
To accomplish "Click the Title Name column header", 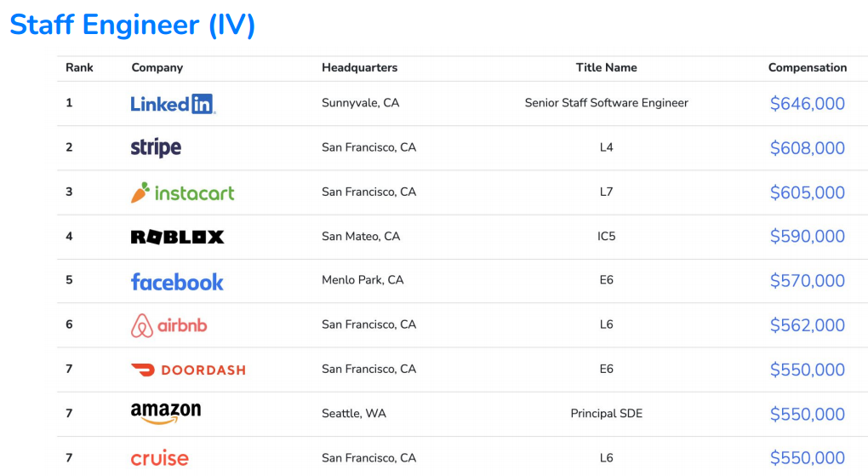I will pyautogui.click(x=606, y=68).
